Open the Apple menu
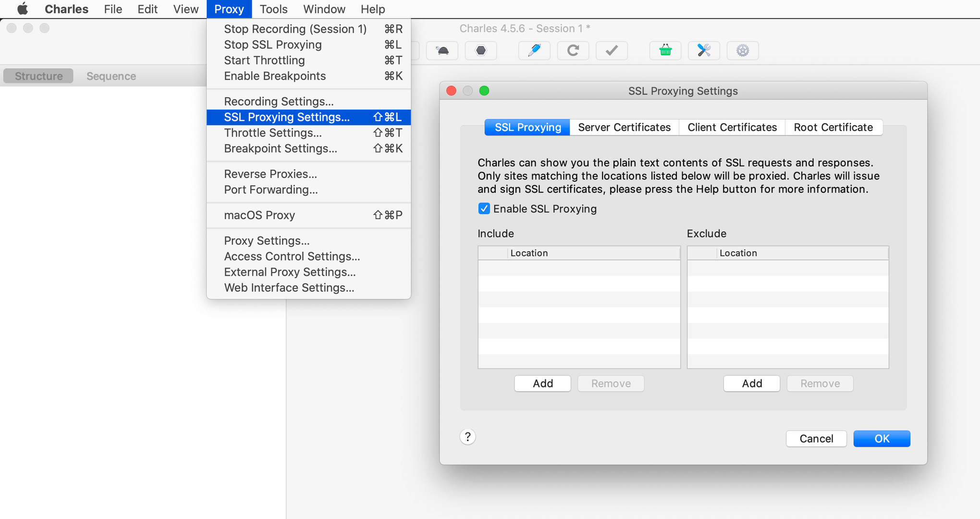 [x=22, y=9]
